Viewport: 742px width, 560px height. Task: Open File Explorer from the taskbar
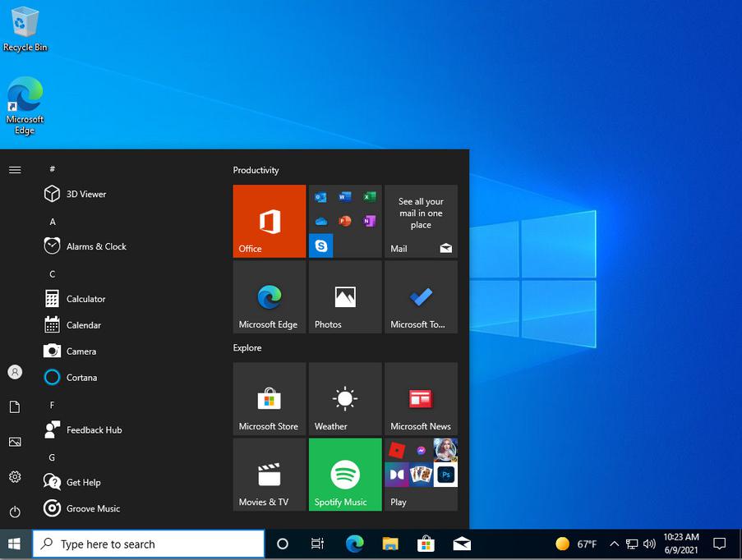tap(389, 543)
